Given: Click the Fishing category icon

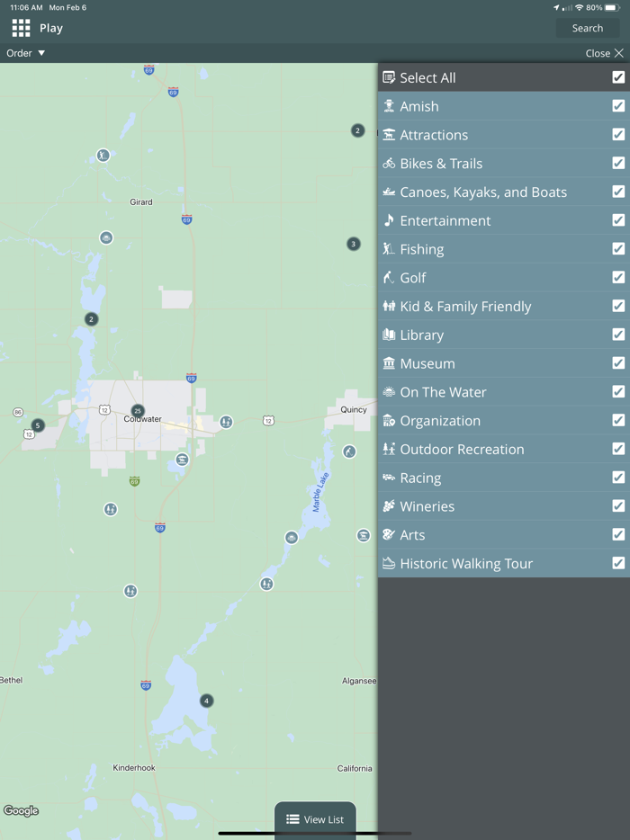Looking at the screenshot, I should (389, 249).
